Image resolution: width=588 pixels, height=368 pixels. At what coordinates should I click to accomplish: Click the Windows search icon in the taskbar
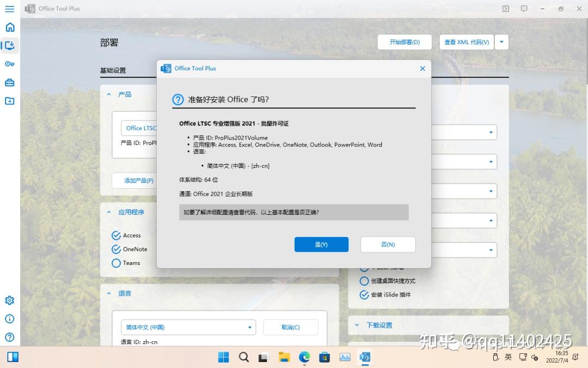click(243, 358)
